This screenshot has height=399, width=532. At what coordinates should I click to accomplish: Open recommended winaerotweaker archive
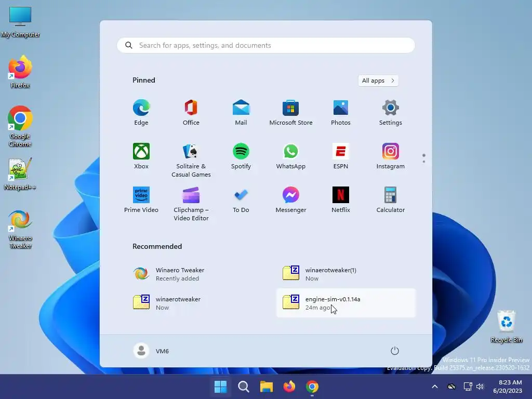[196, 303]
